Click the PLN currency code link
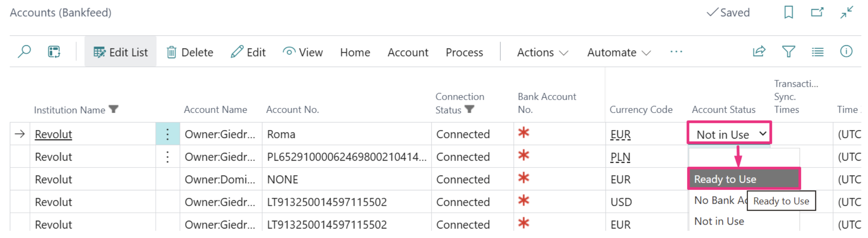This screenshot has width=868, height=238. (621, 157)
